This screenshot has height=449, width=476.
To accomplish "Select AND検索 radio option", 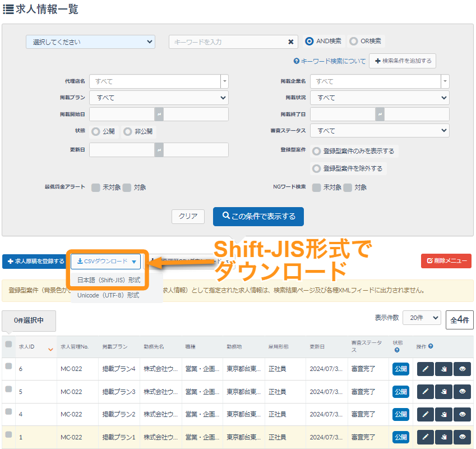I will pyautogui.click(x=309, y=42).
